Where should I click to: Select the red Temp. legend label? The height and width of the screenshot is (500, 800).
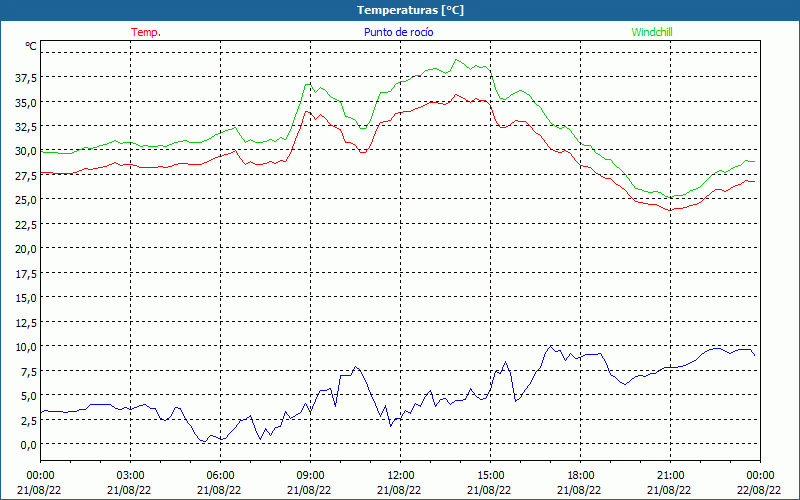click(x=146, y=32)
